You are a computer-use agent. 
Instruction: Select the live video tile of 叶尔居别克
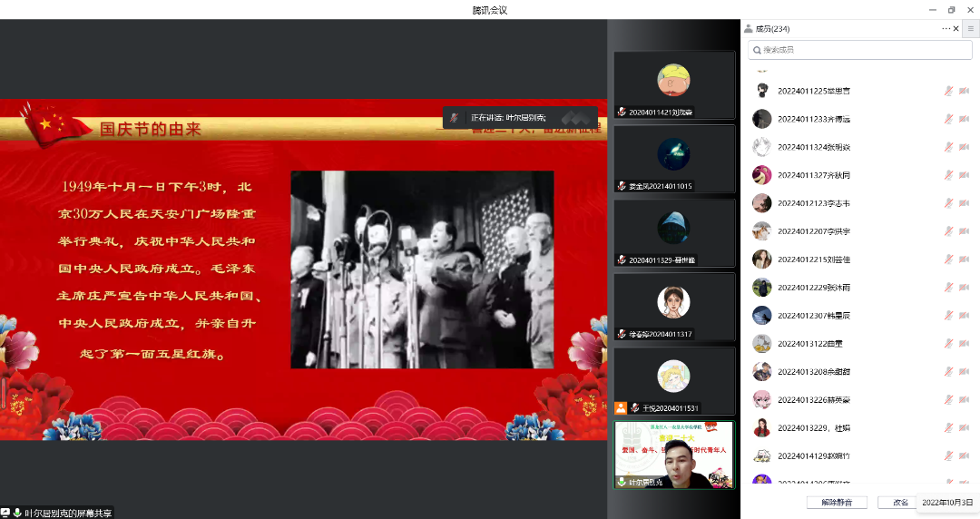[x=674, y=455]
